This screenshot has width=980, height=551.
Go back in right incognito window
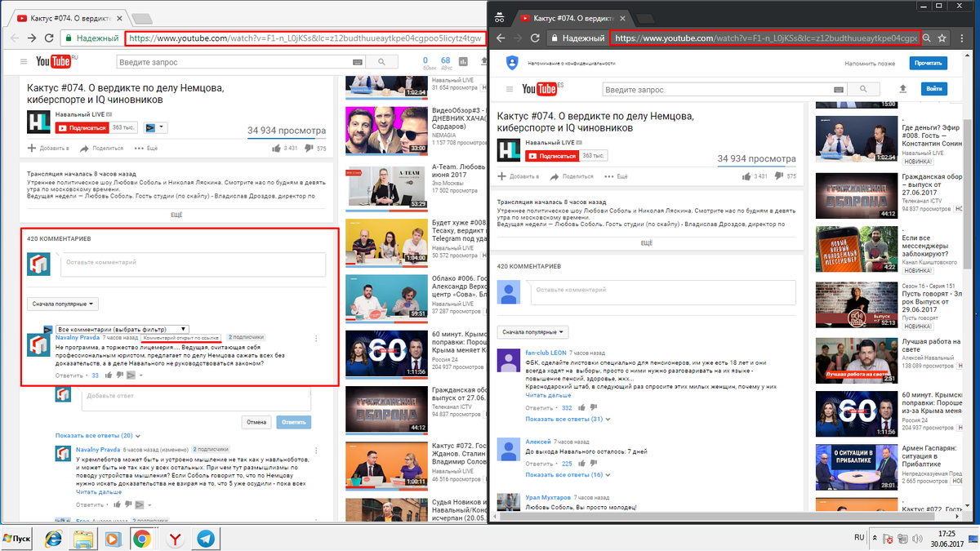tap(500, 38)
